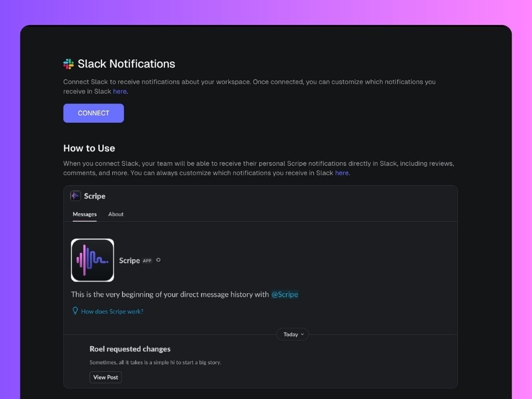532x399 pixels.
Task: Click the 'Slack Notifications' heading
Action: [x=126, y=64]
